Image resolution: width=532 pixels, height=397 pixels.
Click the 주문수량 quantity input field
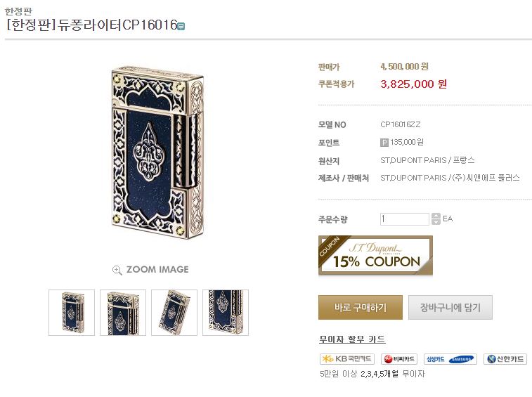404,219
